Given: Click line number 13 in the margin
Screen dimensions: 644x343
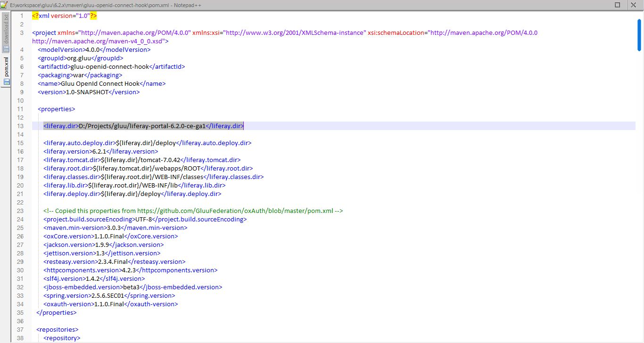Looking at the screenshot, I should click(20, 126).
